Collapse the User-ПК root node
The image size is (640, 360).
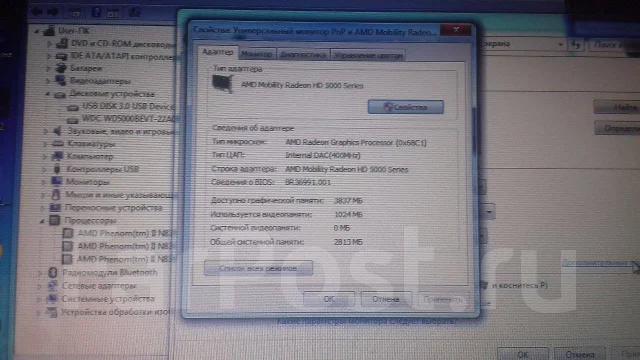37,31
